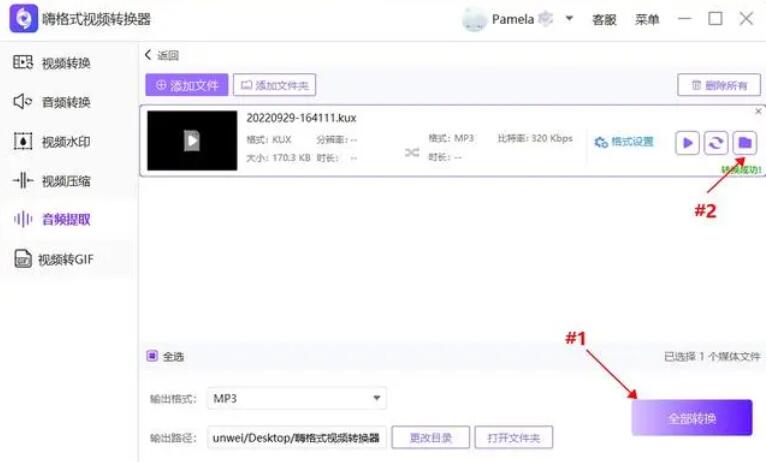766x462 pixels.
Task: Delete all files with 删除所有
Action: click(719, 85)
